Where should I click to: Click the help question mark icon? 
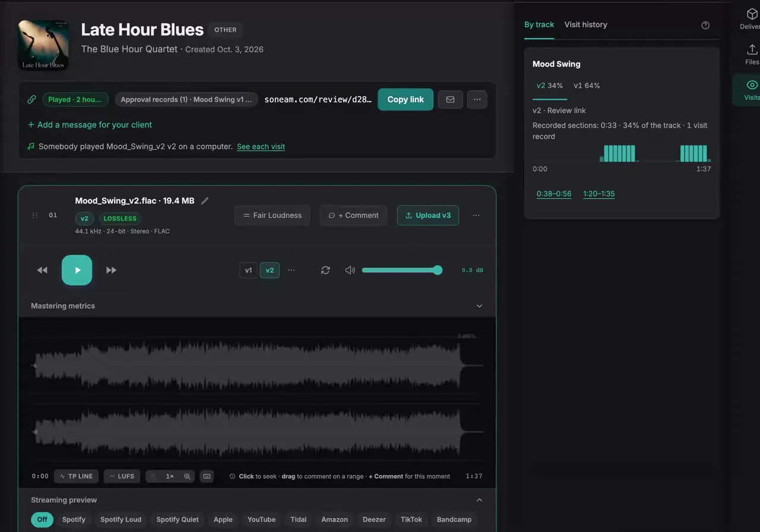[705, 25]
